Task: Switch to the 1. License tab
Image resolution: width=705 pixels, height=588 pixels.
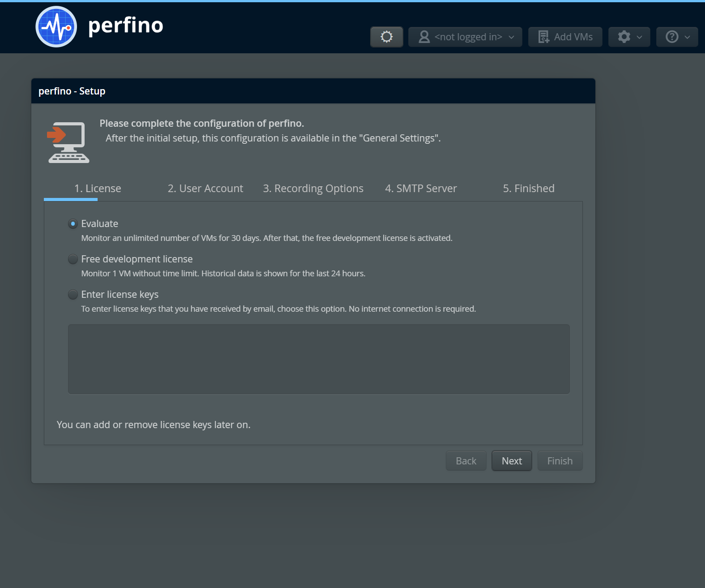Action: pos(98,189)
